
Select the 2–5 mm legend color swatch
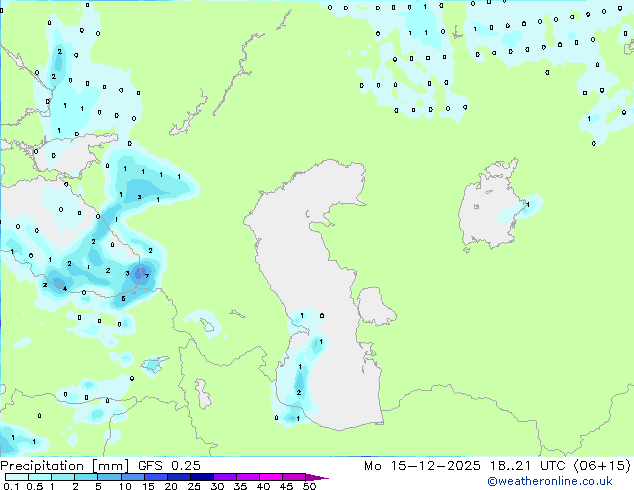tap(86, 477)
